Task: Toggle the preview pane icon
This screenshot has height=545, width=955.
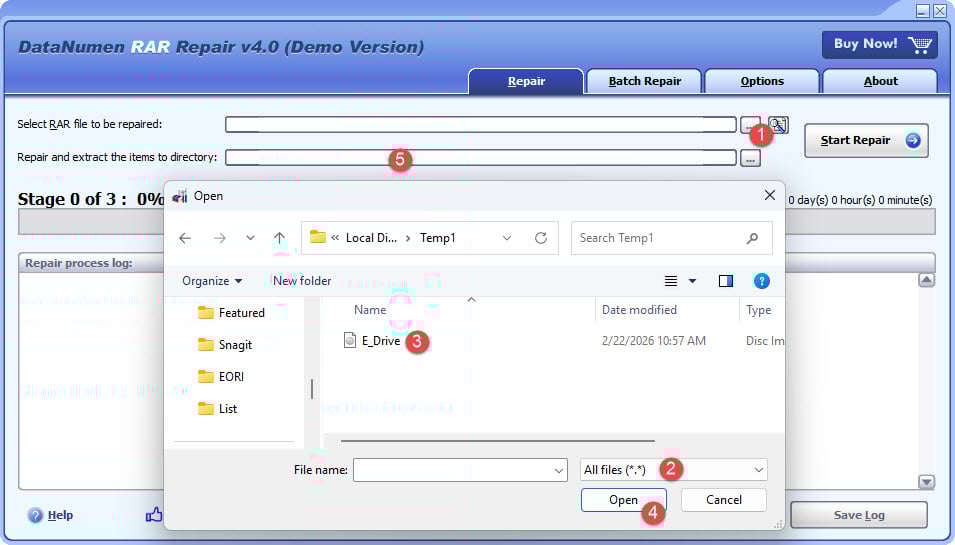Action: tap(725, 281)
